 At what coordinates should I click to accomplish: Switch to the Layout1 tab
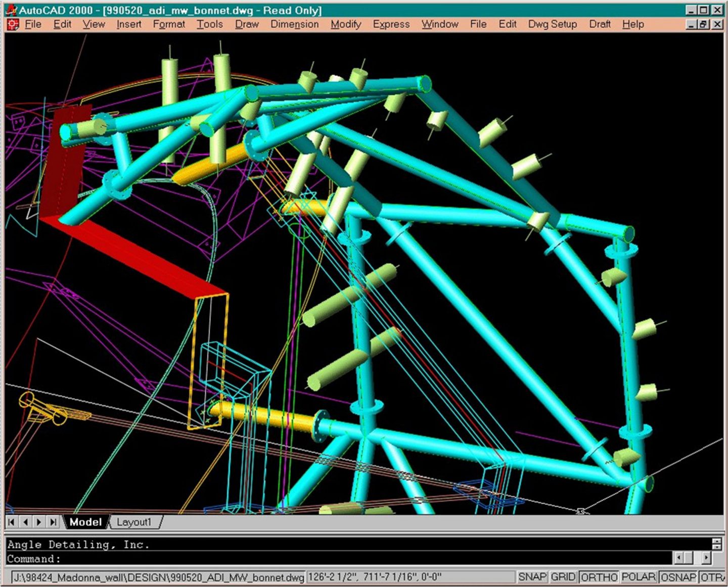tap(134, 522)
